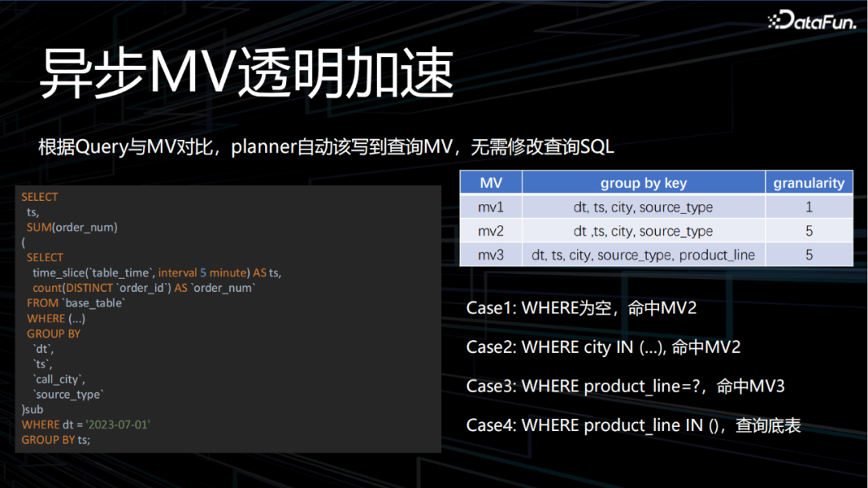Select the MV column header

coord(491,182)
